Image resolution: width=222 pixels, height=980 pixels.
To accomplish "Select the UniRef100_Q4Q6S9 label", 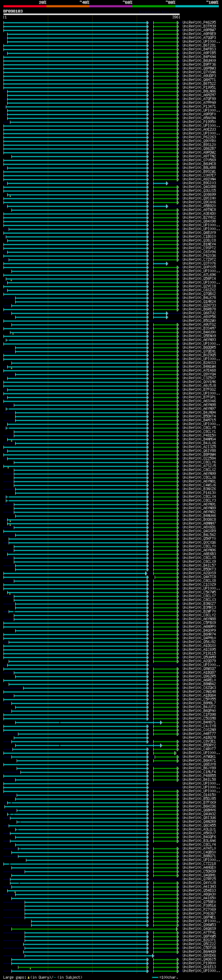I will point(199,929).
